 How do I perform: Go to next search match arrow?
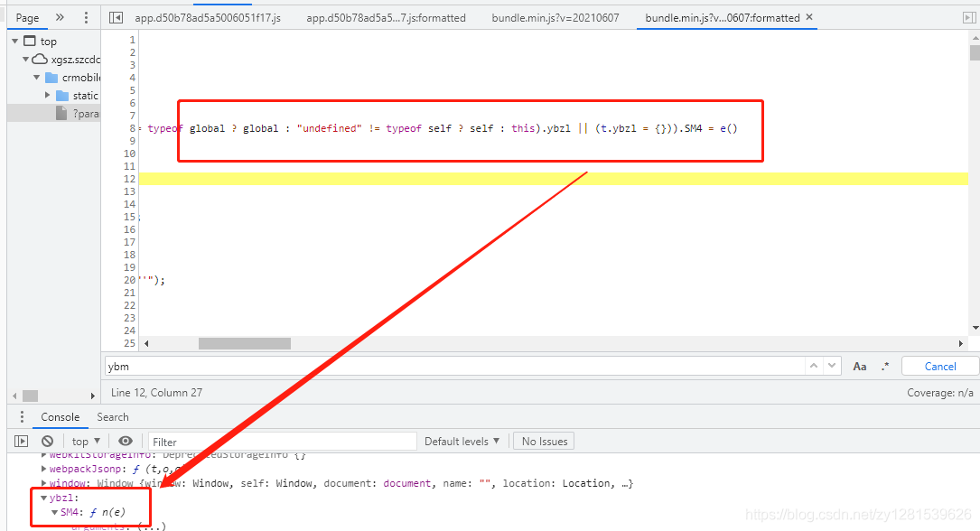point(832,366)
